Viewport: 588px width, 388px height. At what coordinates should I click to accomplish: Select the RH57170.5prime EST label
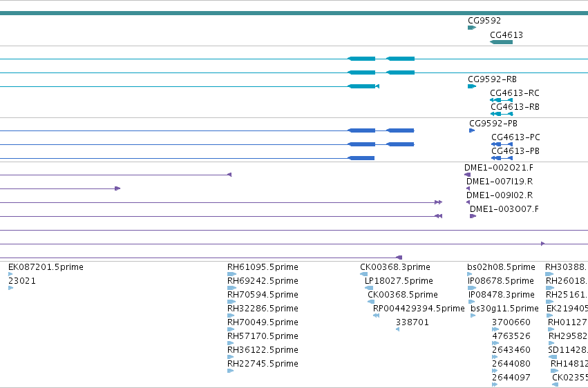click(263, 336)
